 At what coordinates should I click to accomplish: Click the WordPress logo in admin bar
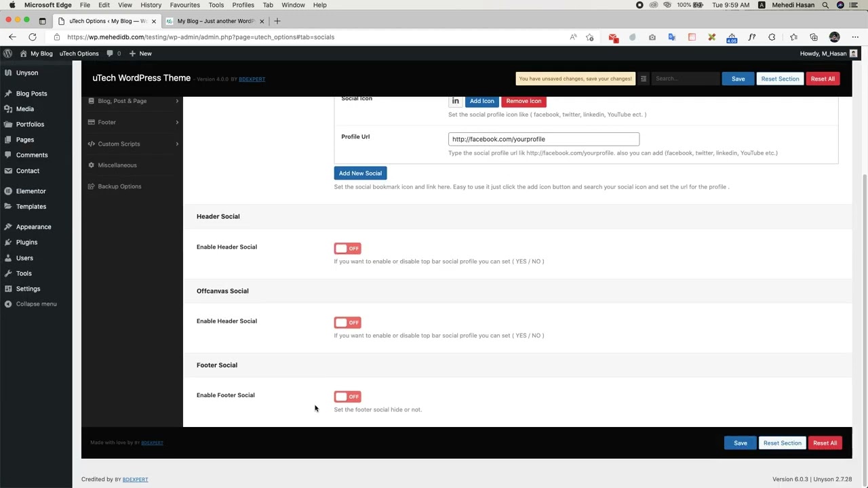click(7, 54)
